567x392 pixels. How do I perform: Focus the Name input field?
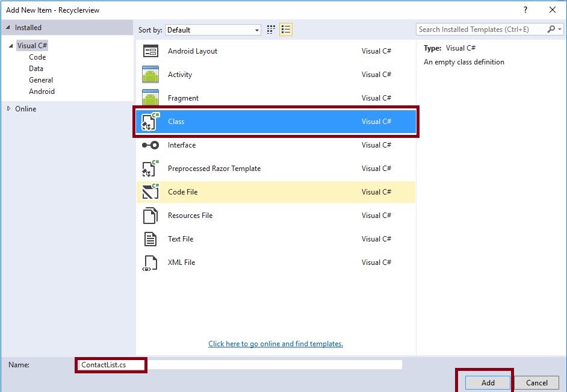click(x=239, y=364)
